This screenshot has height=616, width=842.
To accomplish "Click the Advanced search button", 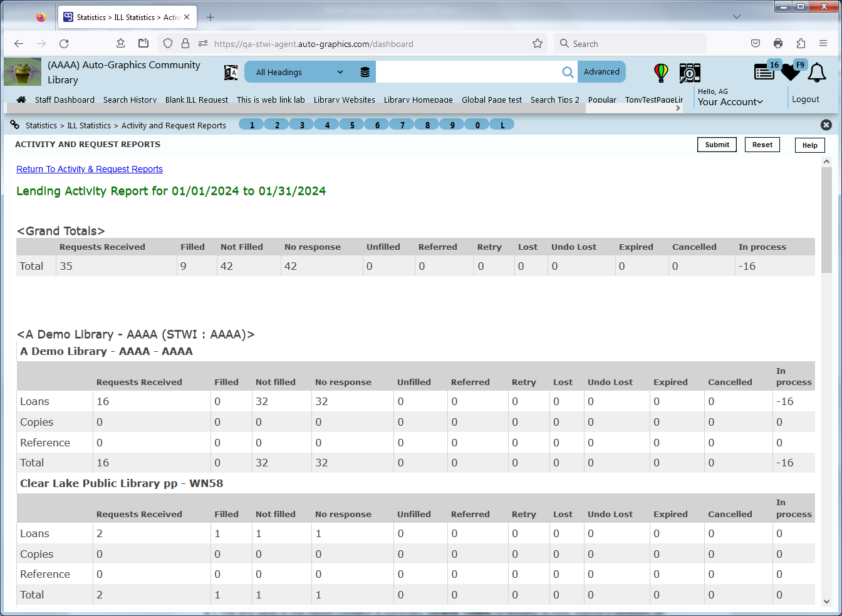I will point(601,72).
